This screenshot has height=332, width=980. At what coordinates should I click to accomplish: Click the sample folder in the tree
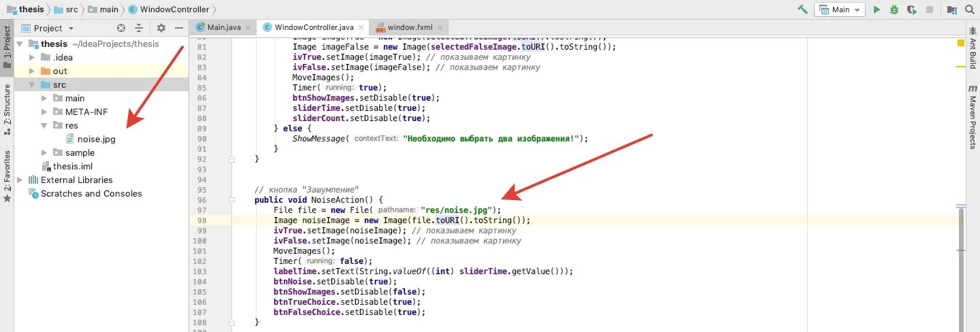pos(80,152)
